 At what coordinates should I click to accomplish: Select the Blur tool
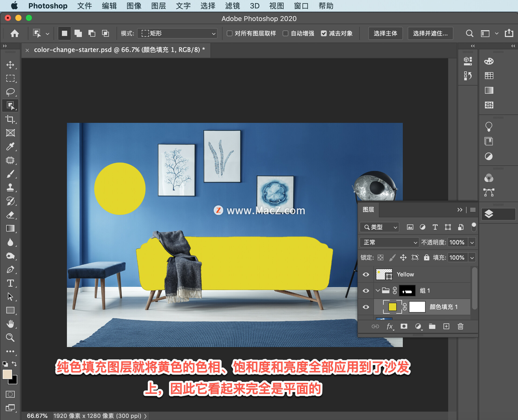click(10, 242)
